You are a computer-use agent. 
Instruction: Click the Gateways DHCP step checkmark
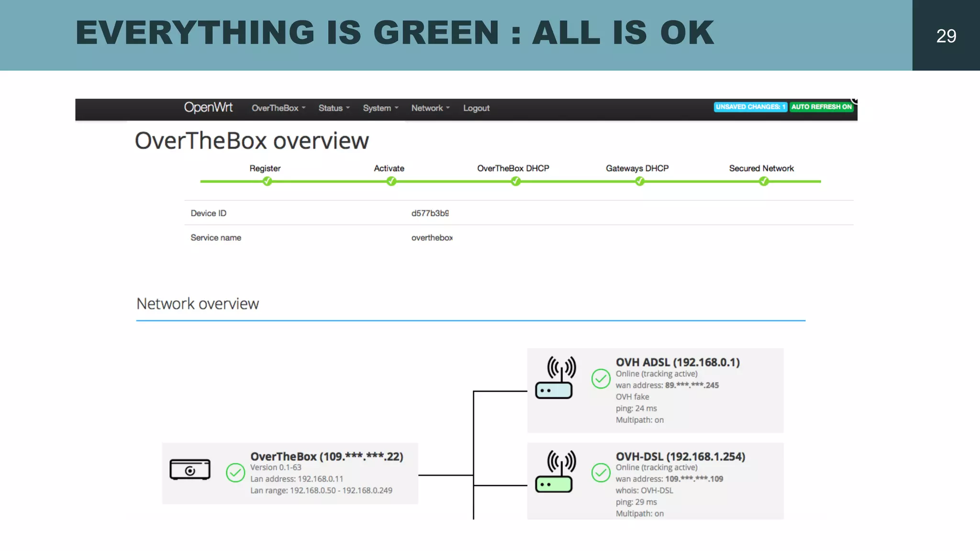point(640,181)
